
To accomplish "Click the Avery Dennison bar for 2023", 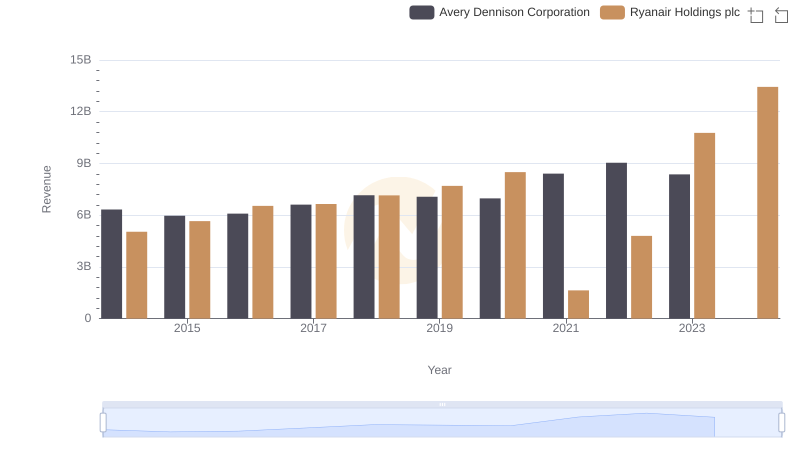I will point(679,246).
